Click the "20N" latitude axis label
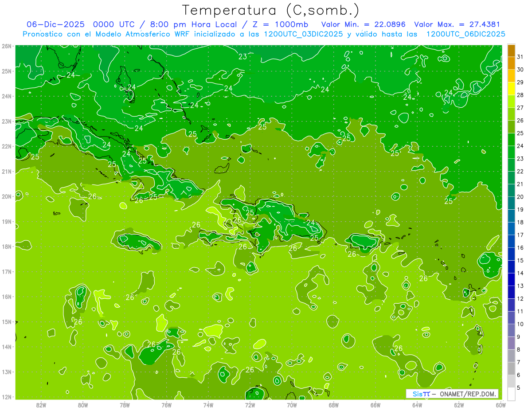This screenshot has height=411, width=532. point(7,196)
